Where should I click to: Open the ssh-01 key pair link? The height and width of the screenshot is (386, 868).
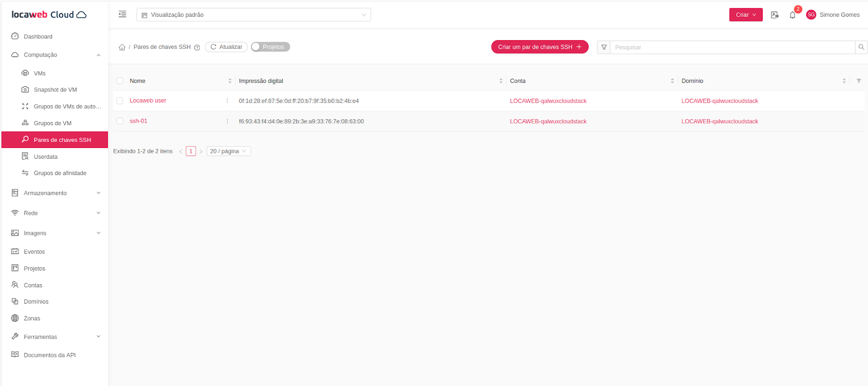tap(138, 121)
